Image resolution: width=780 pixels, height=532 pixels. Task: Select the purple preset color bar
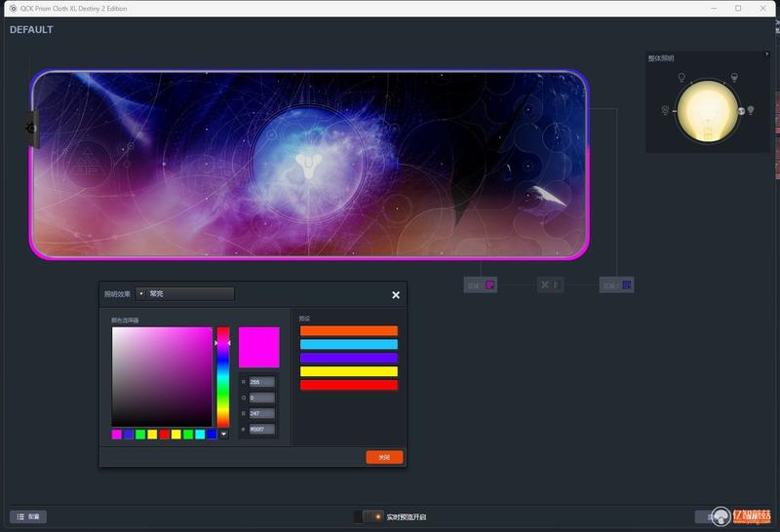pyautogui.click(x=349, y=358)
